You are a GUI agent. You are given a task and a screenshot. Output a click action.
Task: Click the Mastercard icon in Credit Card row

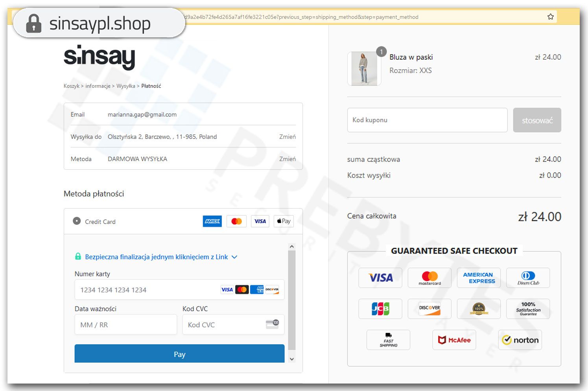coord(237,221)
